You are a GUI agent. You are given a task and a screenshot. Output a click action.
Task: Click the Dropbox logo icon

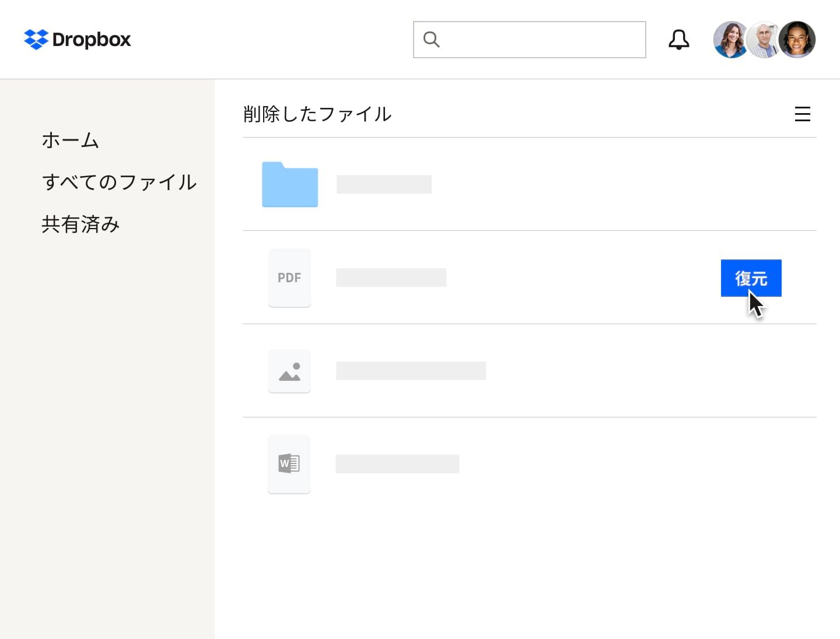coord(36,39)
